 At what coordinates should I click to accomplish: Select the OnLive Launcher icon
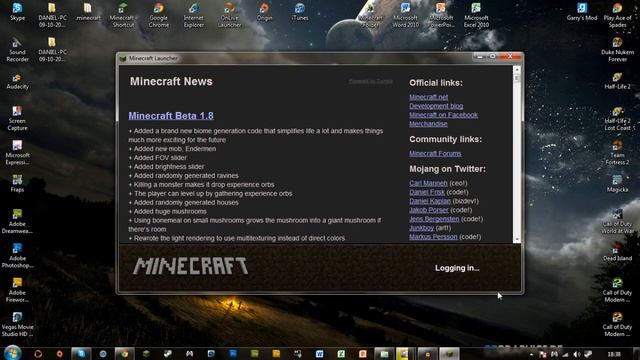[229, 15]
